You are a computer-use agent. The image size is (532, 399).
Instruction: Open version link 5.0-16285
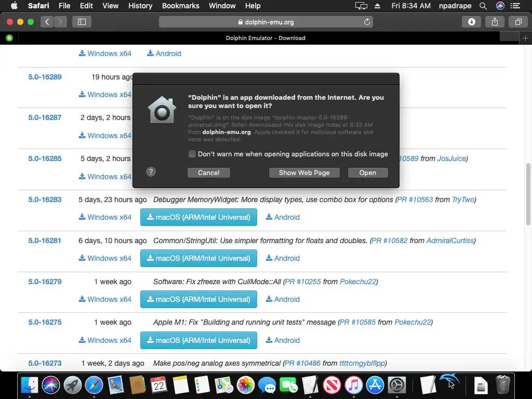(x=45, y=158)
